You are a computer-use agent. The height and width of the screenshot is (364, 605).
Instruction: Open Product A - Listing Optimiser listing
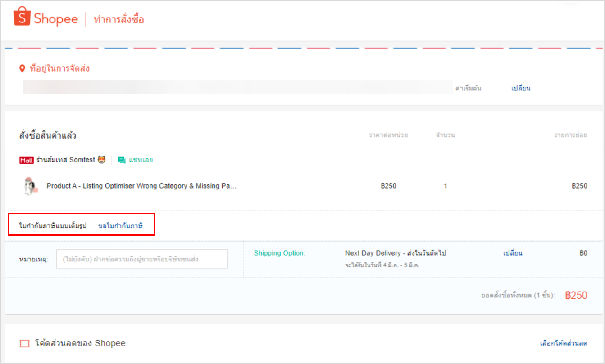click(142, 185)
